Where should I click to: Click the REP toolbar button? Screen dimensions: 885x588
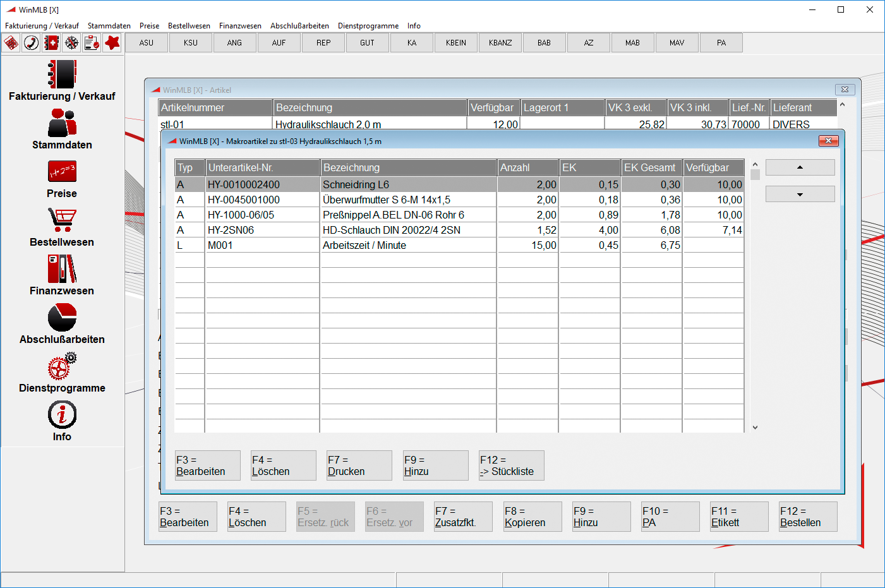pyautogui.click(x=323, y=43)
